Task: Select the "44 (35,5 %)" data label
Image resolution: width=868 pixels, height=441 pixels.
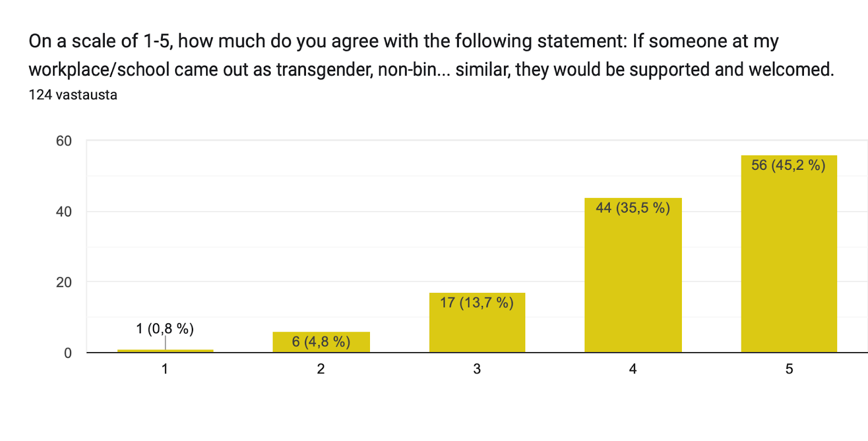Action: pyautogui.click(x=633, y=208)
